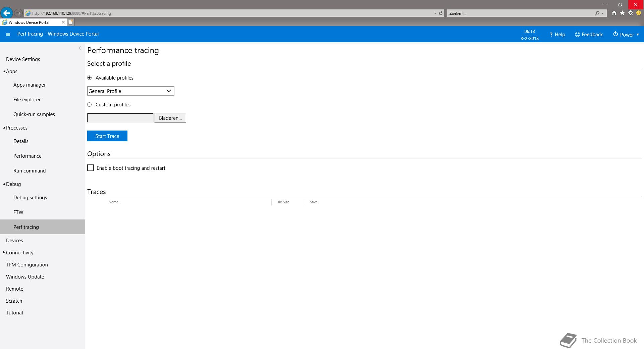644x349 pixels.
Task: Open the Scratch page
Action: pos(14,301)
